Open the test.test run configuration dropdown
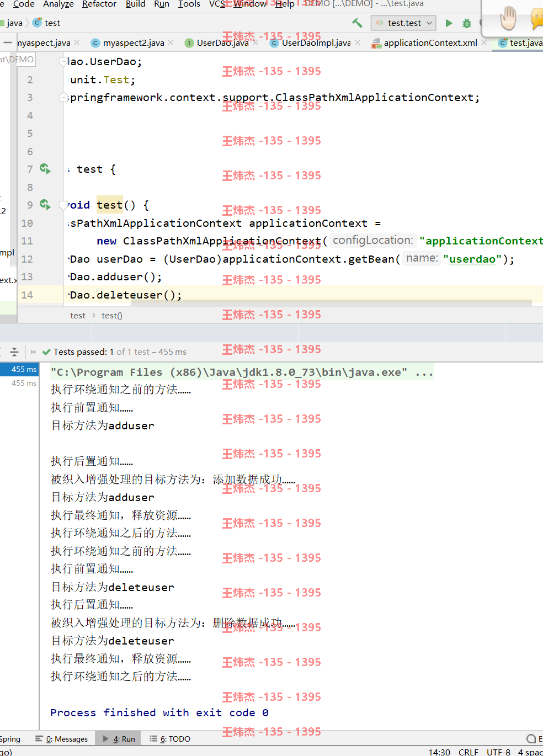The height and width of the screenshot is (756, 543). (x=404, y=23)
